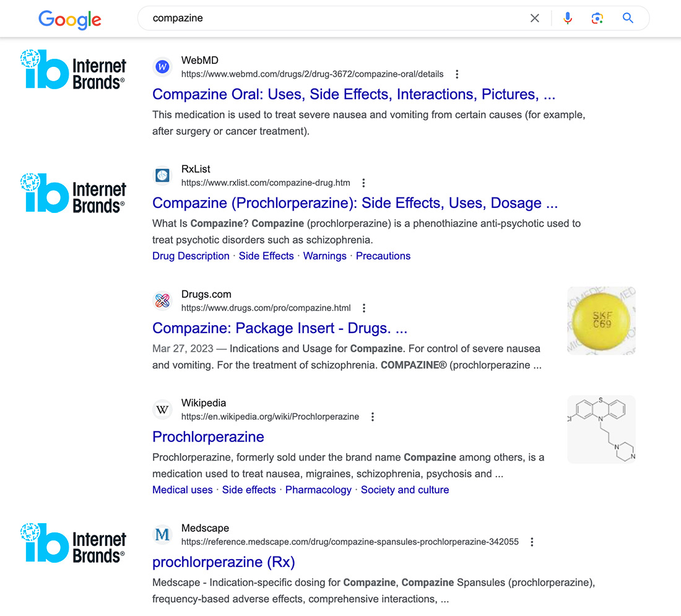Viewport: 681px width, 616px height.
Task: Click the WebMD favicon
Action: [162, 67]
